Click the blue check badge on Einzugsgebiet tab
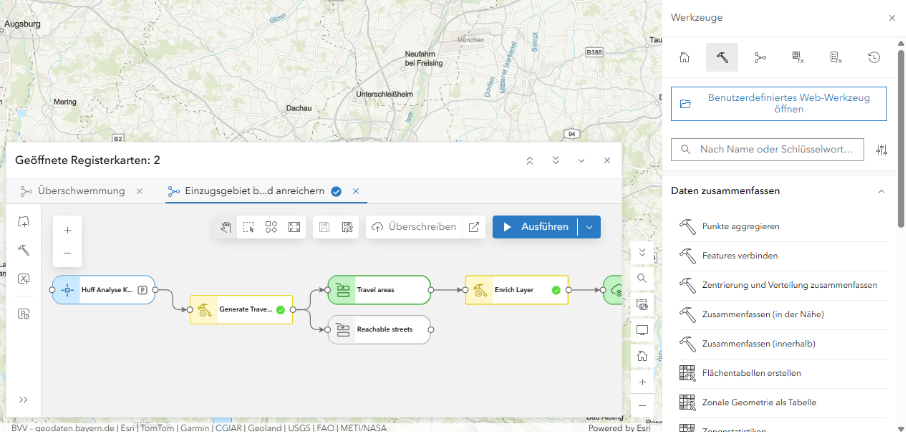Screen dimensions: 906x432 click(x=336, y=191)
